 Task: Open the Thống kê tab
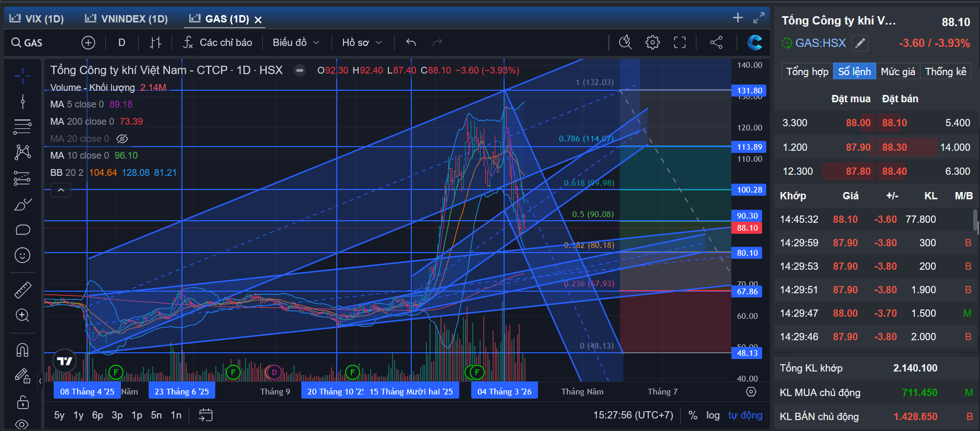(946, 71)
